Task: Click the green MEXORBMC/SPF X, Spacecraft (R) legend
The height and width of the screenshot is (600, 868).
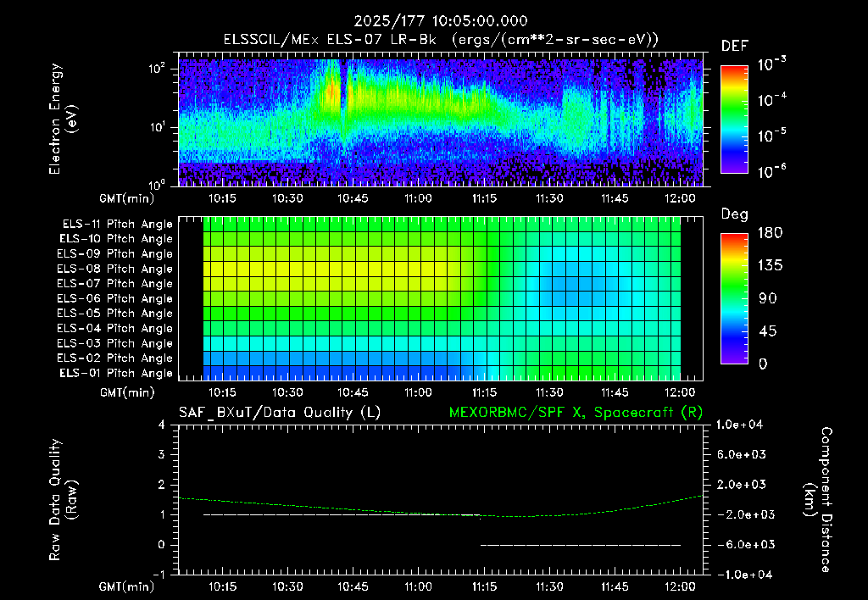Action: click(576, 413)
